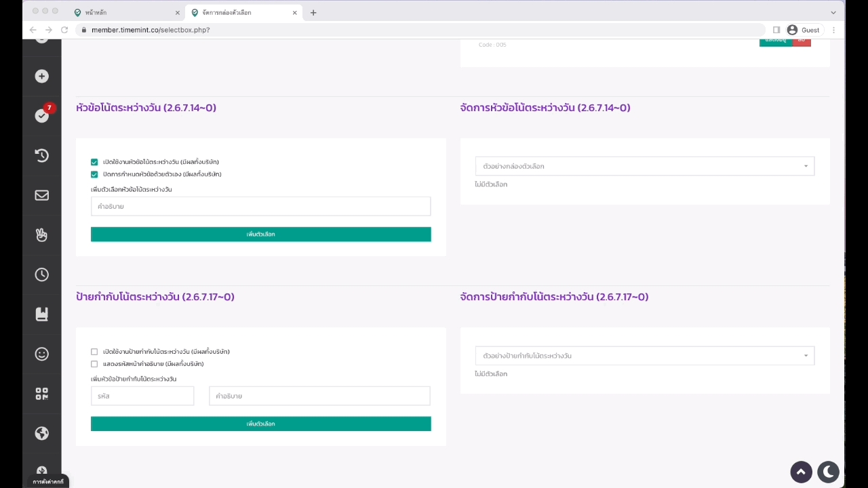Screen dimensions: 868x488
Task: Open the peace-hand icon in sidebar
Action: (x=42, y=235)
